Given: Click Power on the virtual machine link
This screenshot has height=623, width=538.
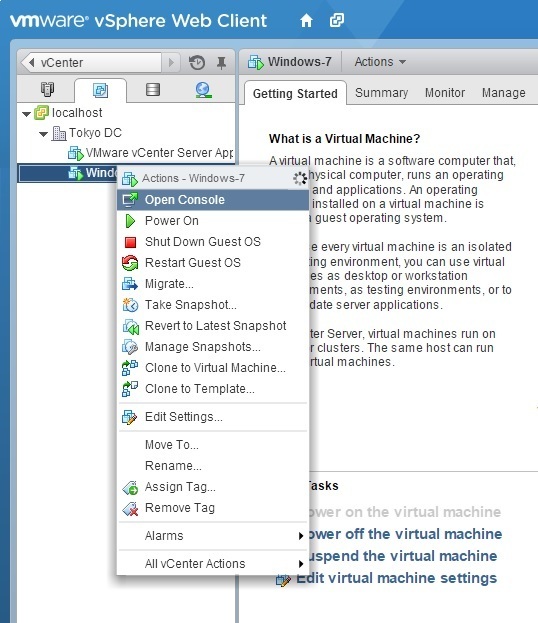Looking at the screenshot, I should 405,512.
